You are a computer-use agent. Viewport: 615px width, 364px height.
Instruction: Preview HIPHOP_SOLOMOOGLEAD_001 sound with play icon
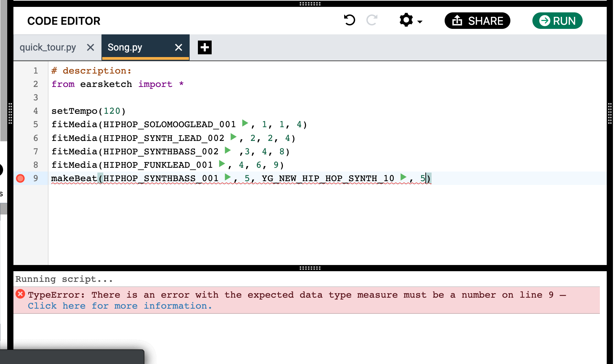(x=245, y=123)
